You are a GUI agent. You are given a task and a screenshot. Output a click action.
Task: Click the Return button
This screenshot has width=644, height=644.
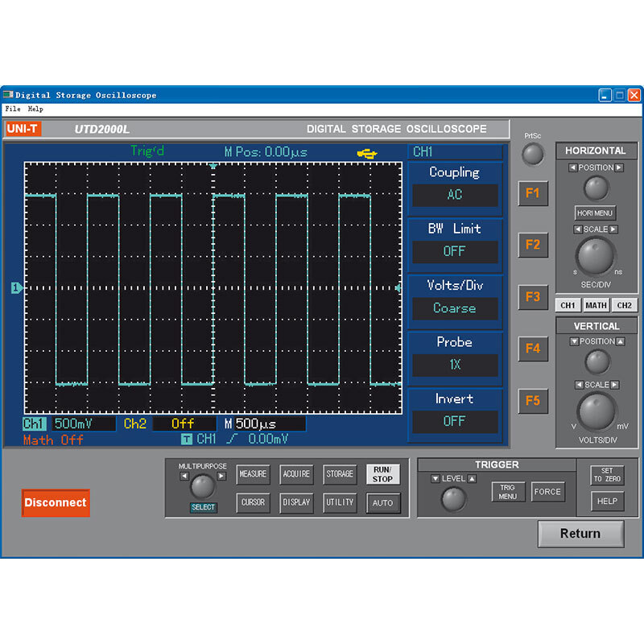580,534
